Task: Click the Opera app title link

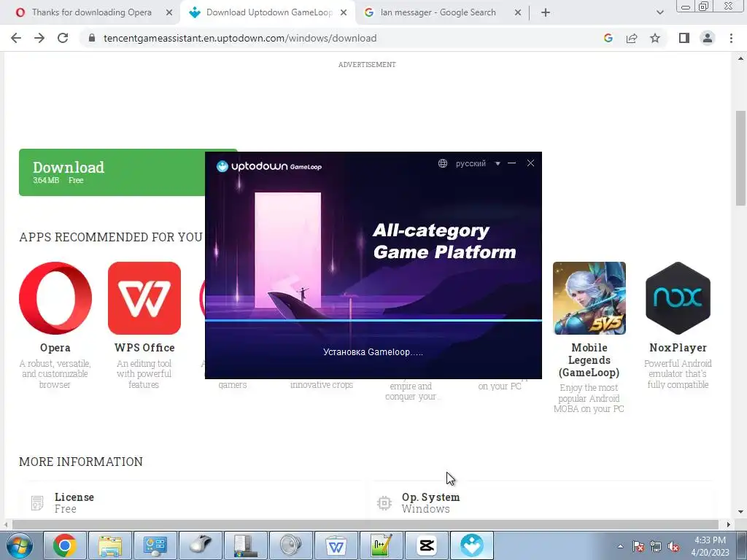Action: pyautogui.click(x=55, y=348)
